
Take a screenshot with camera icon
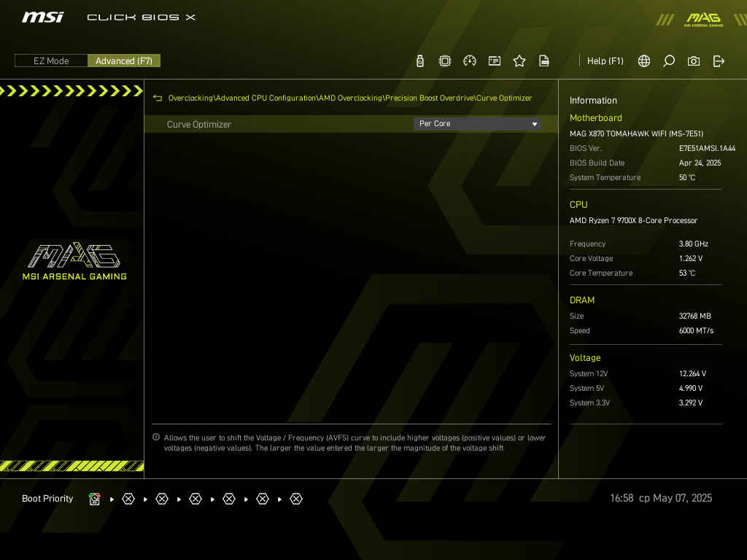click(x=694, y=61)
